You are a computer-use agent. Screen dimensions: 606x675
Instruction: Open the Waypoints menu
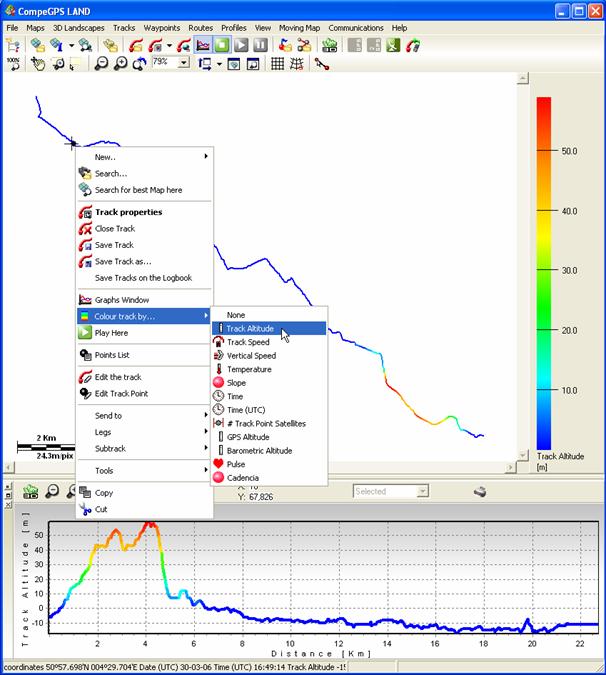(x=162, y=28)
